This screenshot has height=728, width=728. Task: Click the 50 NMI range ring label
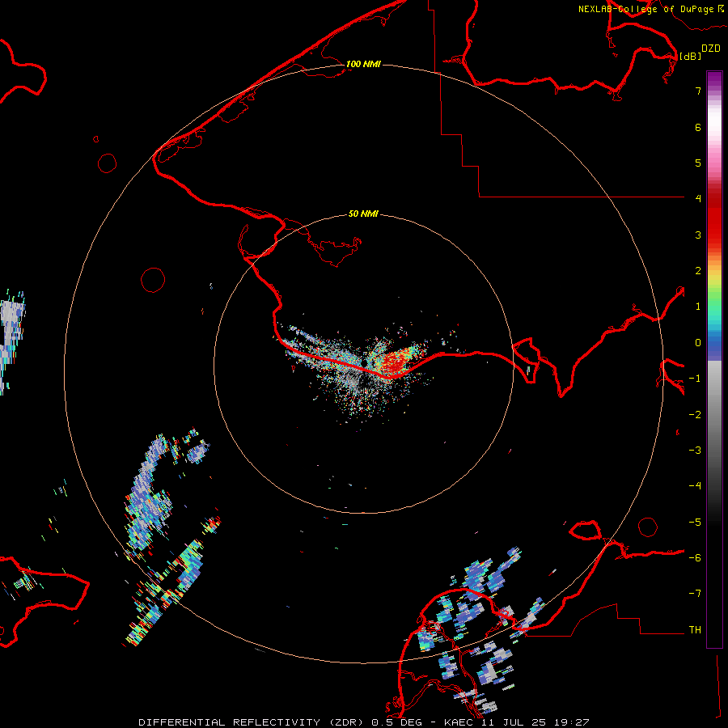coord(363,214)
